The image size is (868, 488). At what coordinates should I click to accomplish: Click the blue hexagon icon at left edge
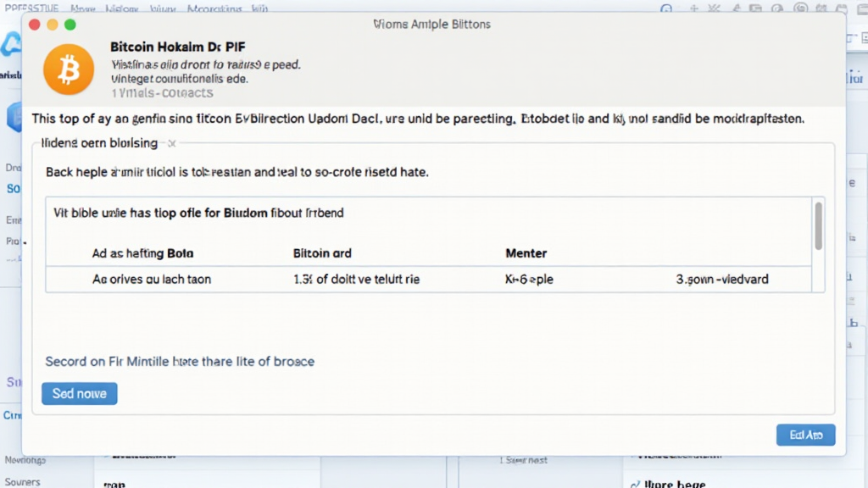click(x=14, y=117)
